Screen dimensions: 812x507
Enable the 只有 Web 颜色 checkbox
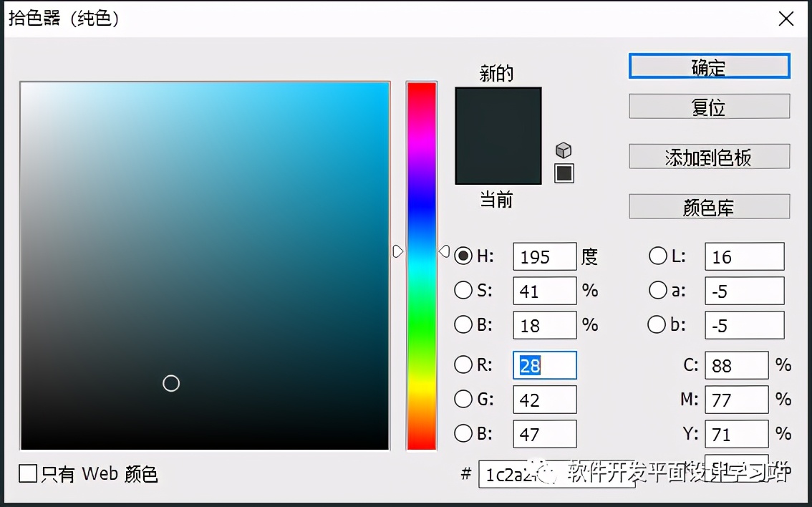point(29,474)
